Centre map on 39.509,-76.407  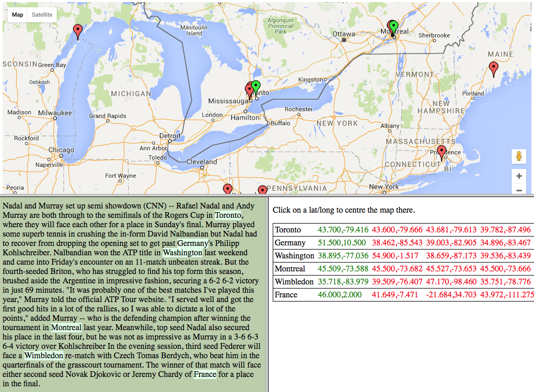pos(397,282)
